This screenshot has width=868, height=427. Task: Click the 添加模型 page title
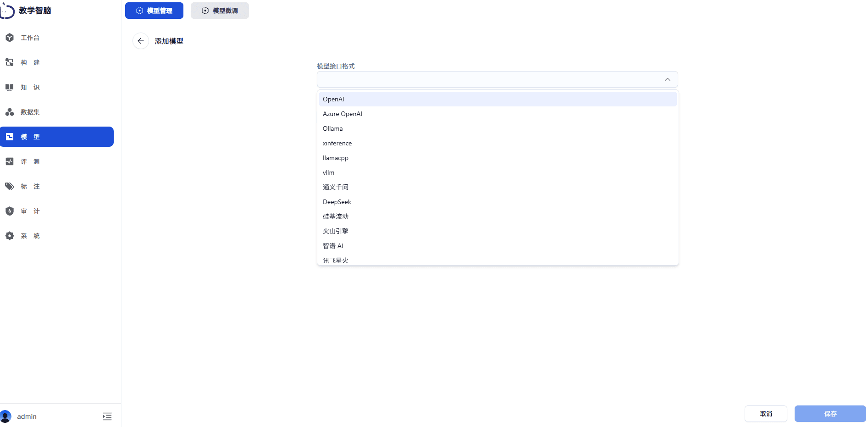pos(169,41)
